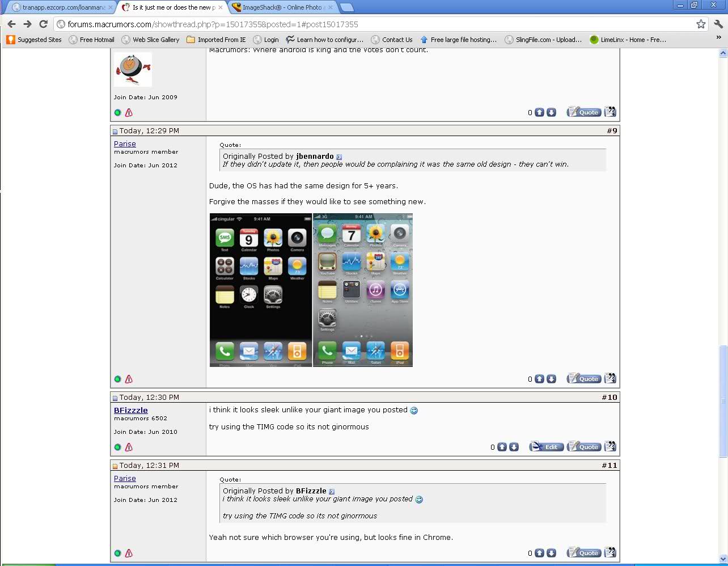Click online status icon in post #9

click(117, 379)
